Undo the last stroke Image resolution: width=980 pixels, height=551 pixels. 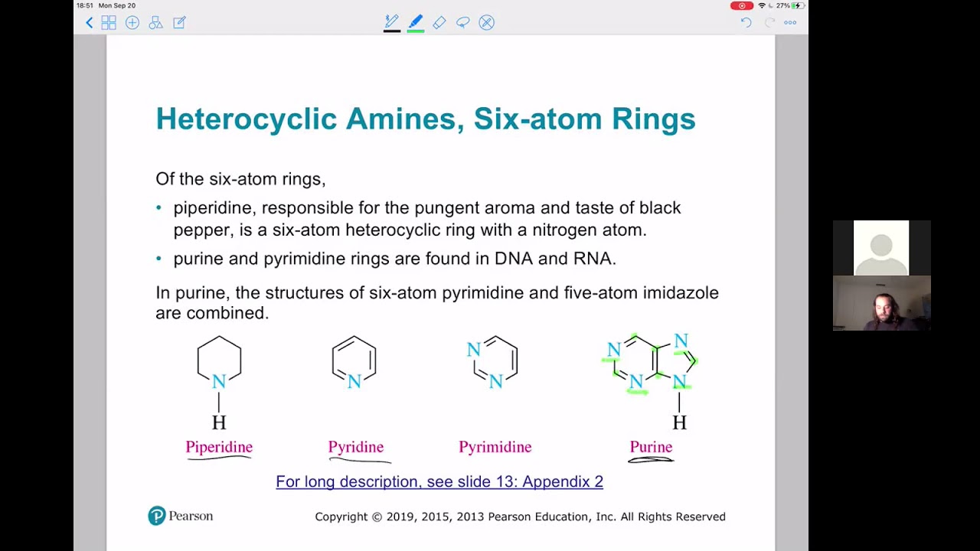pos(746,23)
